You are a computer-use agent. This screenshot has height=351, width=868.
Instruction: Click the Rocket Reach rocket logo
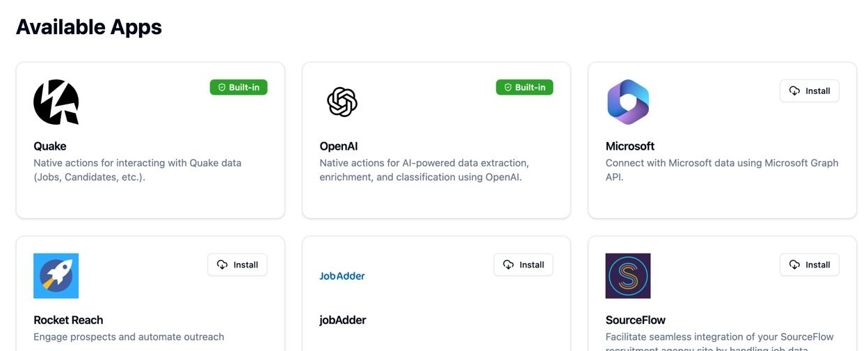pos(56,276)
